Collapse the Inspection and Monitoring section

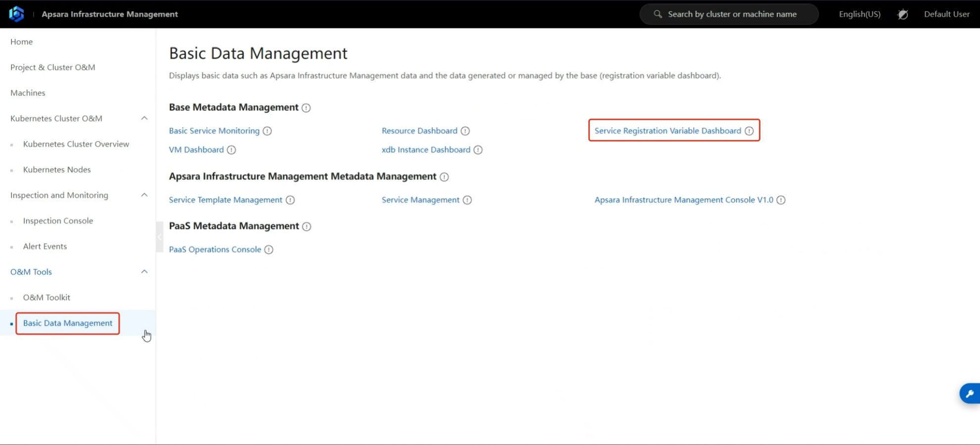(x=144, y=195)
